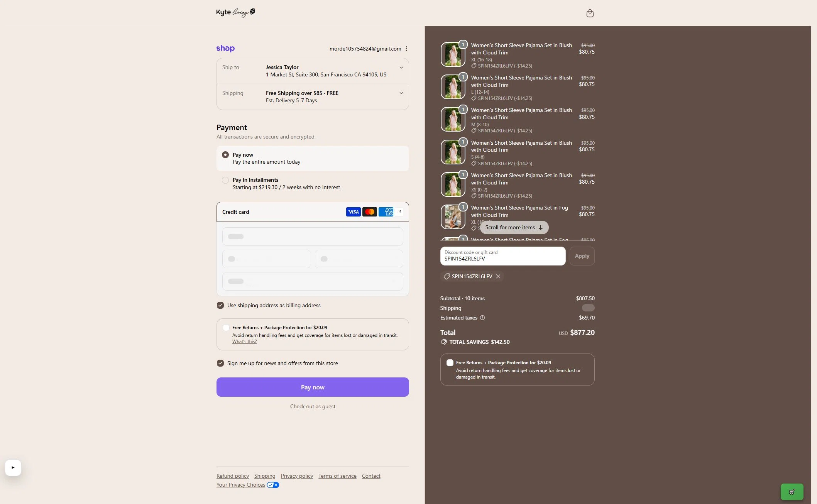Click the Total Savings tag icon
This screenshot has height=504, width=817.
pyautogui.click(x=444, y=342)
